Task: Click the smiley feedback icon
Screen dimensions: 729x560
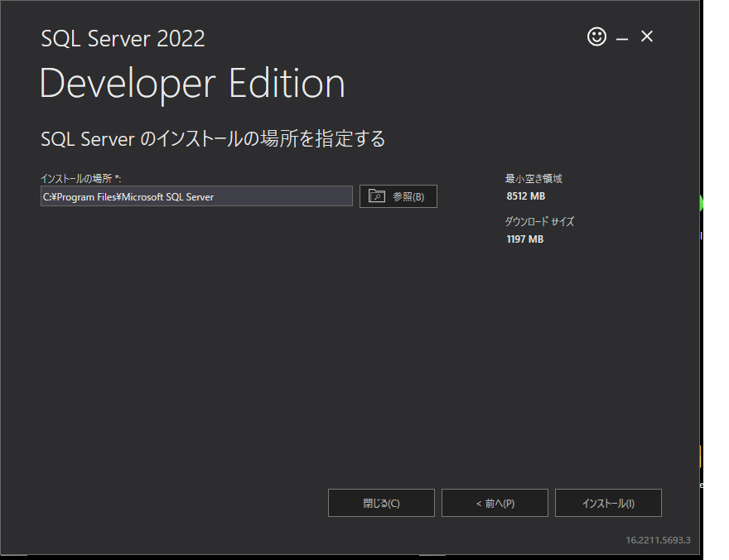Action: [596, 36]
